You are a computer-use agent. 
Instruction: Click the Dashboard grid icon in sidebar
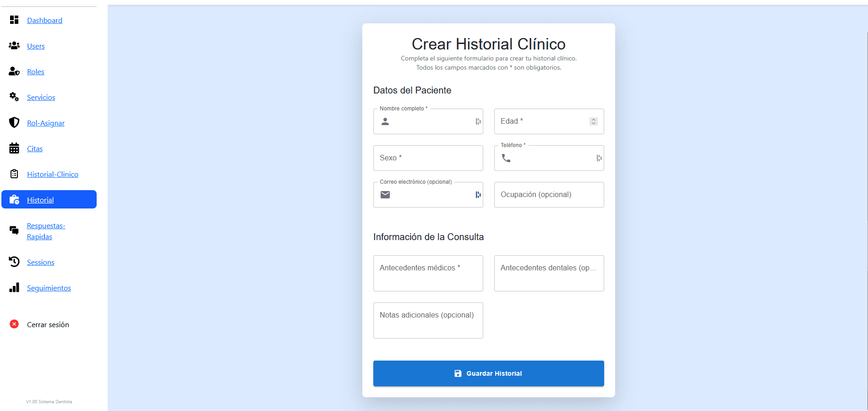click(14, 20)
